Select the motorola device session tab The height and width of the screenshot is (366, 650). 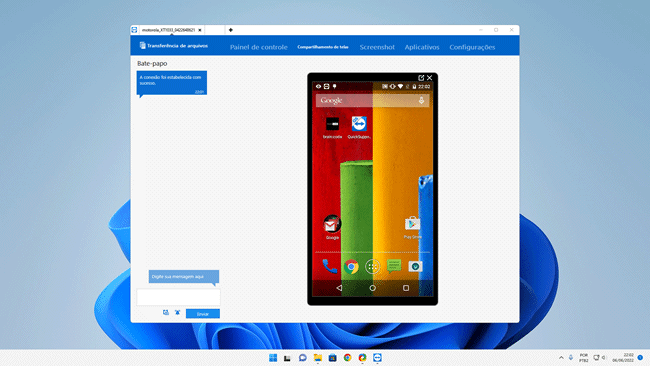(x=168, y=30)
